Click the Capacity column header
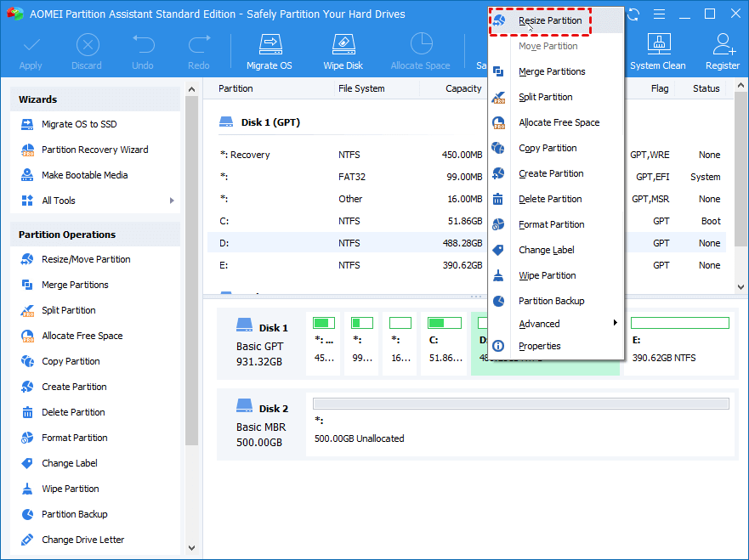The image size is (749, 560). (463, 88)
